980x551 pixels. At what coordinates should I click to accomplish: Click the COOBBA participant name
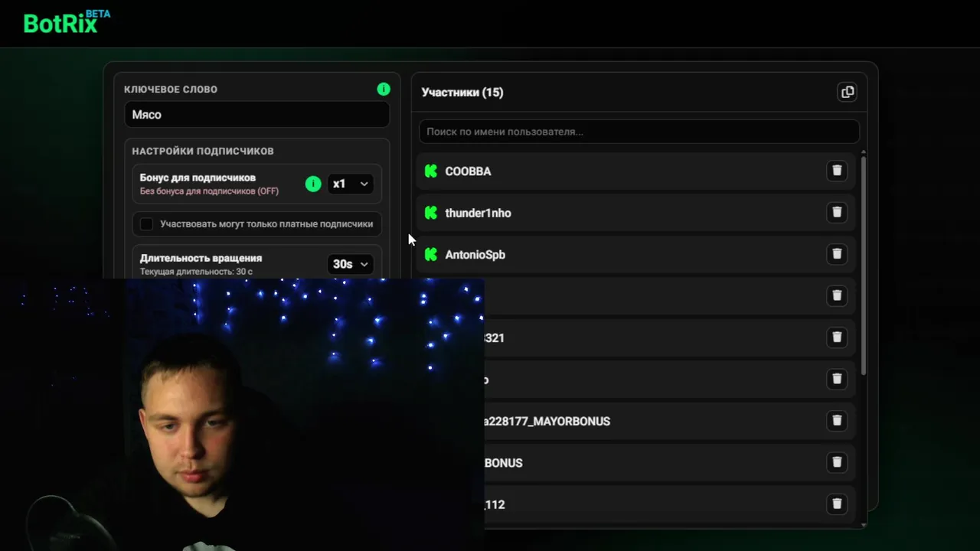468,171
